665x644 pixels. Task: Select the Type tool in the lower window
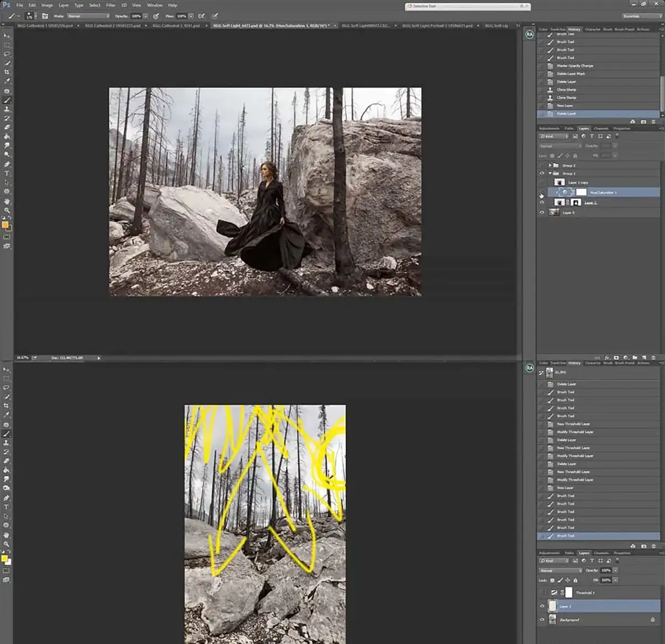7,507
